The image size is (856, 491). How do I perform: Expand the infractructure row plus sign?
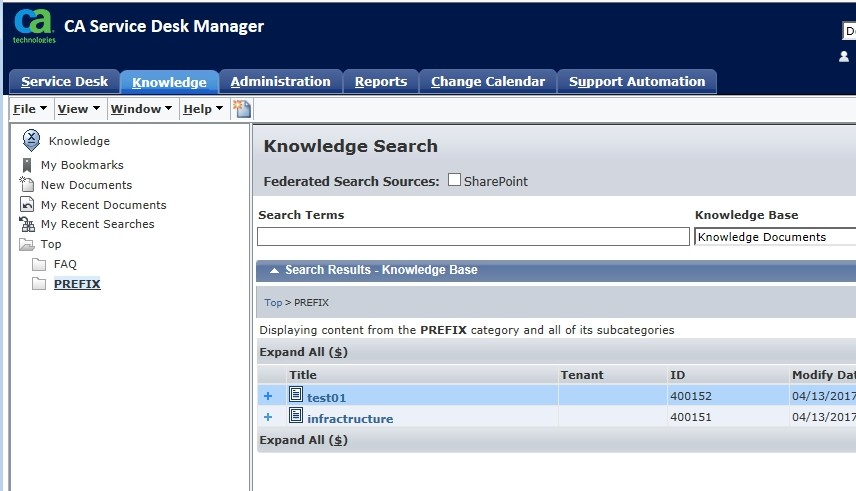267,417
